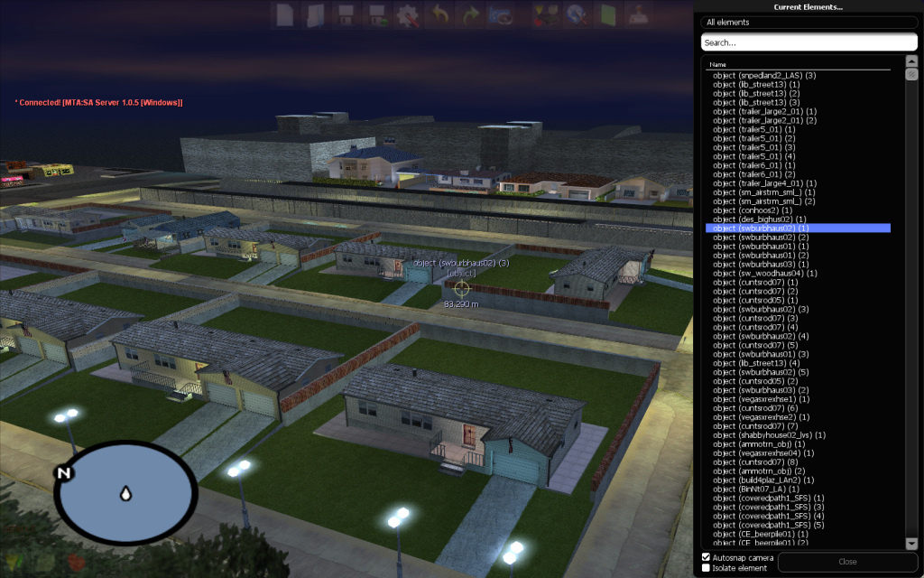Check the Isolate element option

tap(705, 569)
